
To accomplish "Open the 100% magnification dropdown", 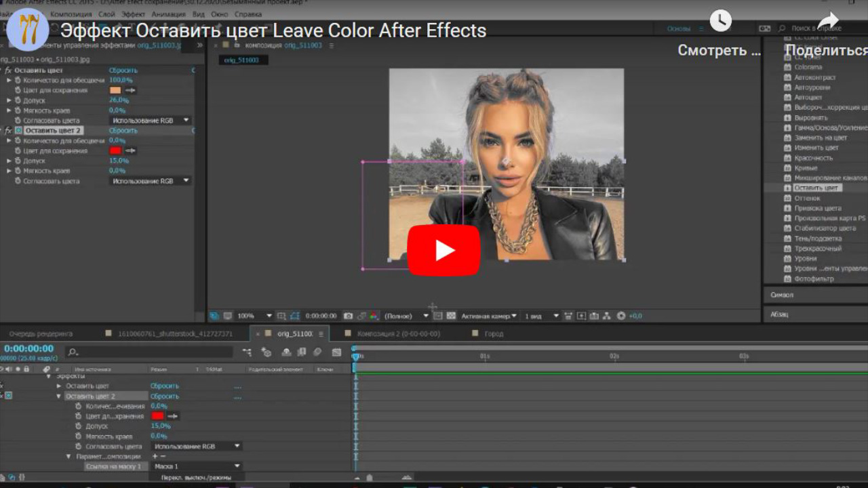I will (x=254, y=316).
